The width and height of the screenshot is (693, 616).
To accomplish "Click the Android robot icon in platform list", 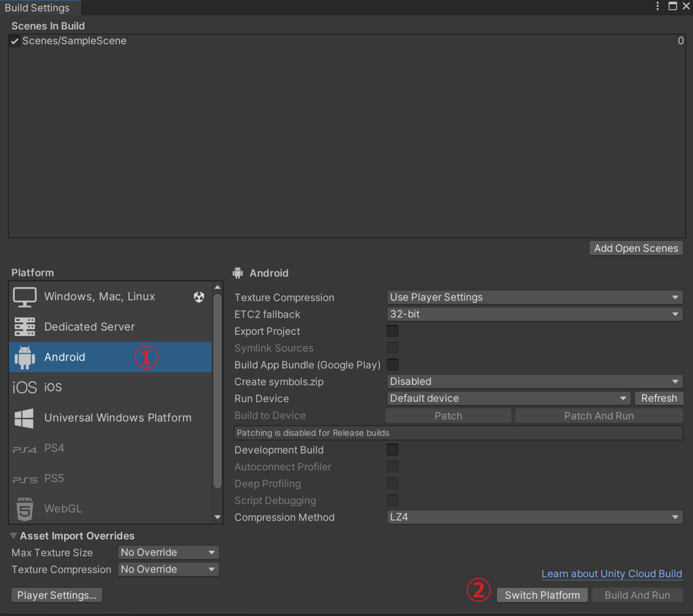I will click(x=25, y=358).
